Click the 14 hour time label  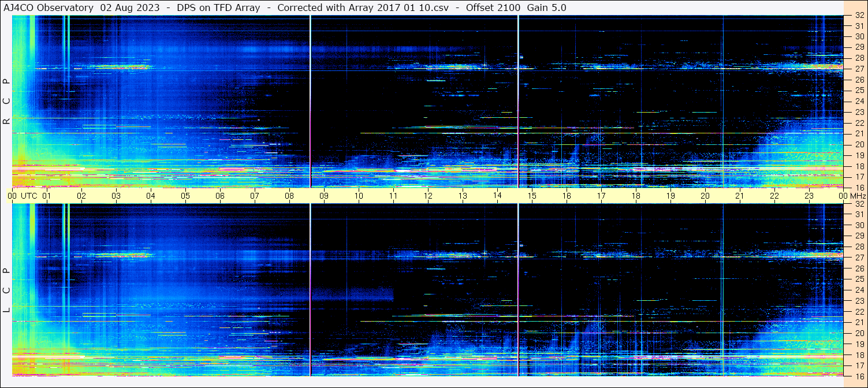click(497, 195)
